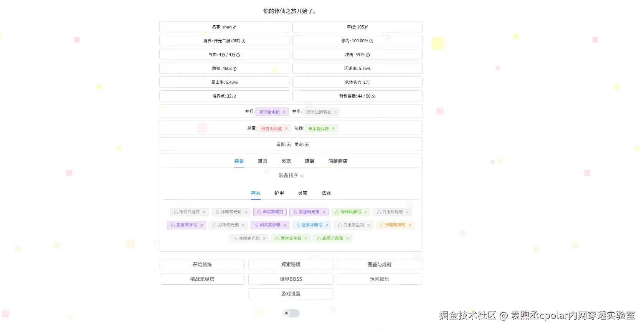Toggle lock icon on 日曜乾坤轮
The width and height of the screenshot is (644, 330).
(381, 225)
